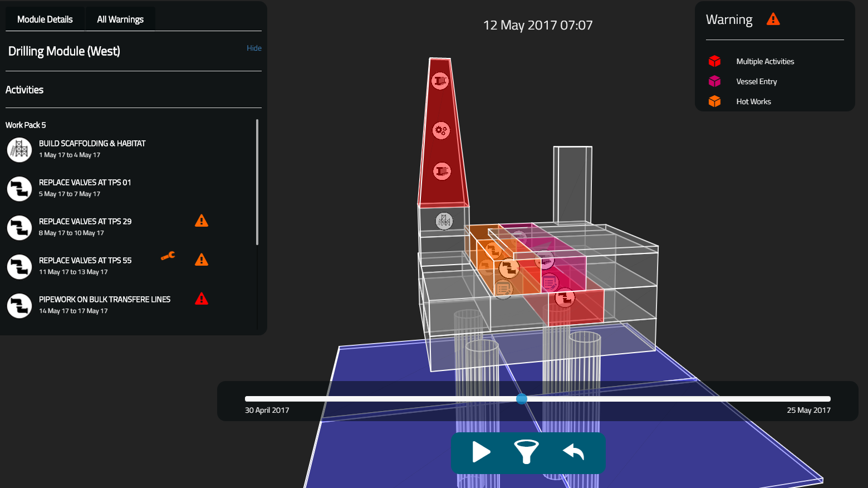Screen dimensions: 868x488
Task: Expand the Work Pack 5 group
Action: (26, 125)
